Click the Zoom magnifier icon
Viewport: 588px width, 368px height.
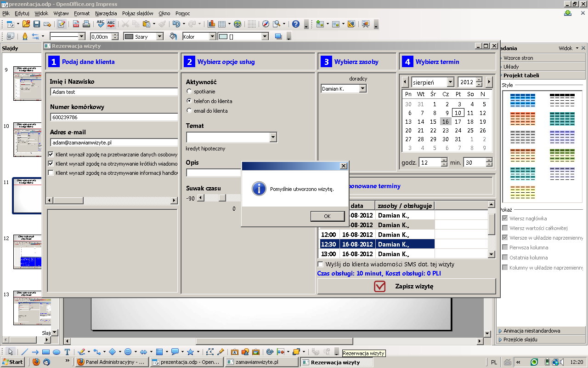click(x=277, y=24)
